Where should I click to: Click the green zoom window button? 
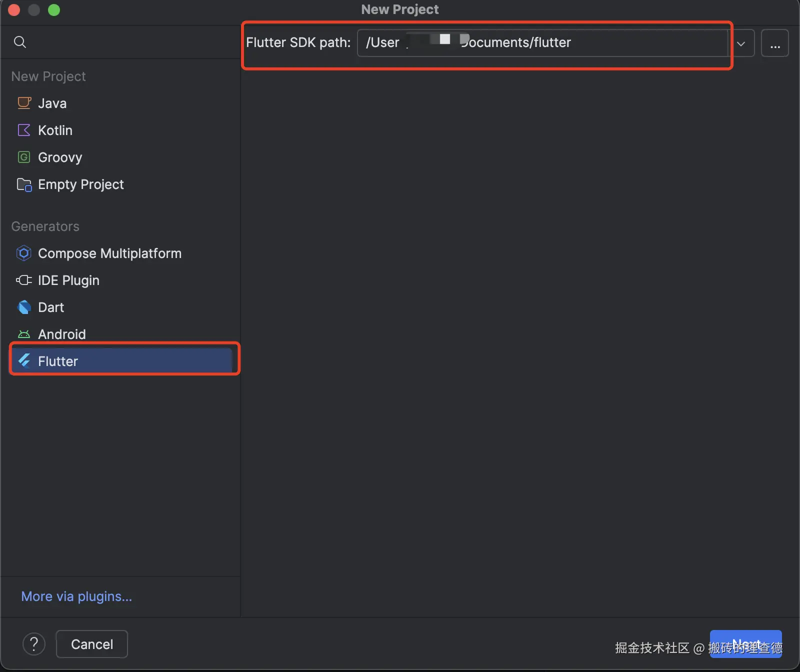(x=54, y=10)
